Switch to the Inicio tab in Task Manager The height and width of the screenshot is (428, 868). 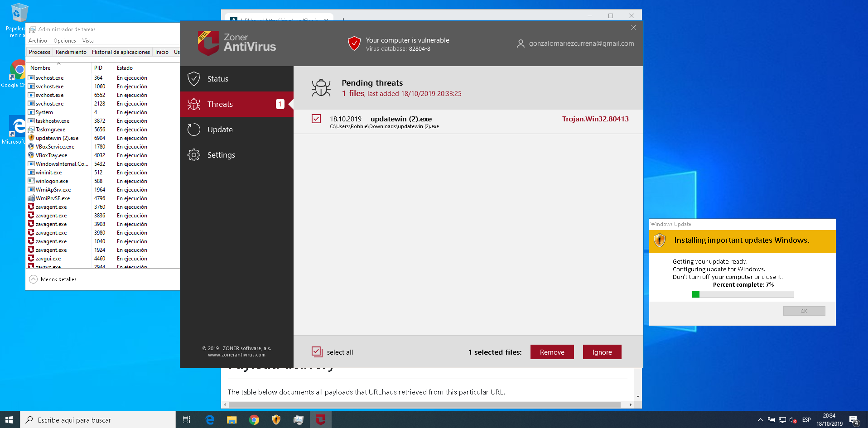point(162,52)
